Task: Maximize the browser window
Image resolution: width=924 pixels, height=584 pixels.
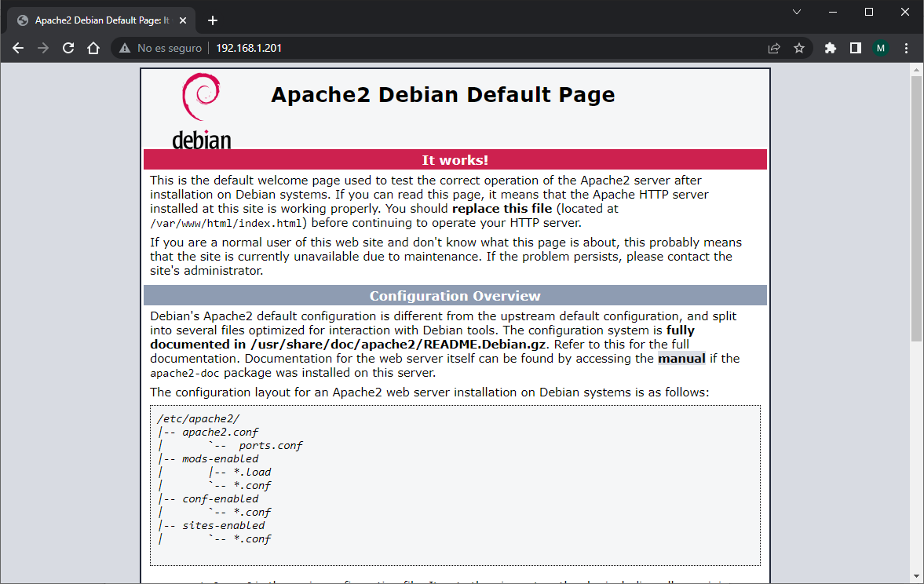Action: [x=868, y=12]
